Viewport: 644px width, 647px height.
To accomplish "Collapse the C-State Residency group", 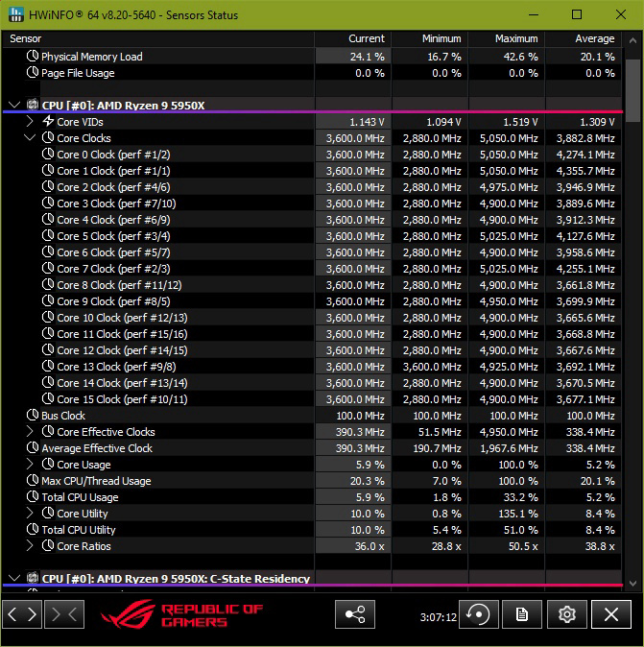I will pyautogui.click(x=14, y=578).
